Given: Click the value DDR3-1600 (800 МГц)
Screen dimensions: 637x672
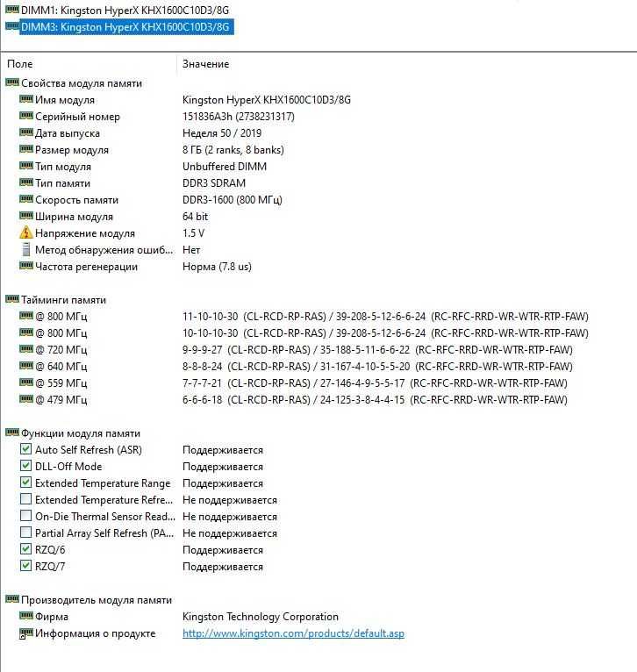Looking at the screenshot, I should coord(232,200).
